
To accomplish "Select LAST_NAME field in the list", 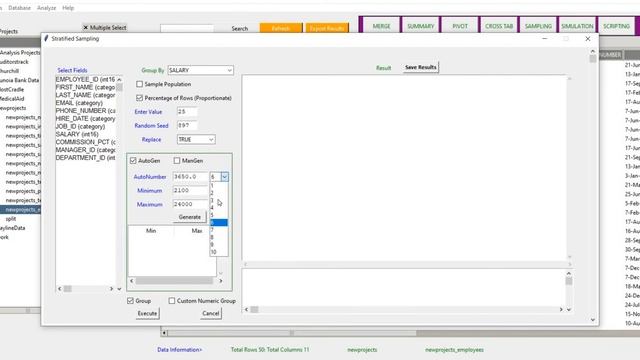I will [85, 95].
